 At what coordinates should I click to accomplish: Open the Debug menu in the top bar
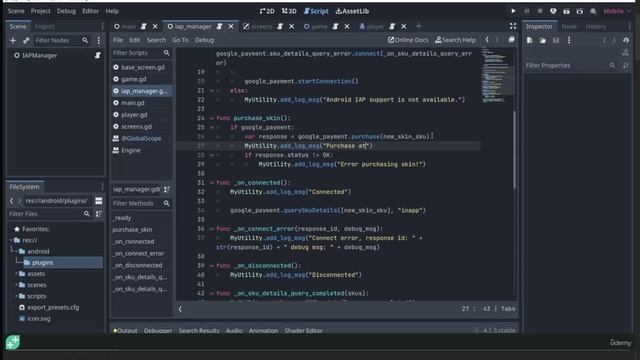tap(66, 11)
